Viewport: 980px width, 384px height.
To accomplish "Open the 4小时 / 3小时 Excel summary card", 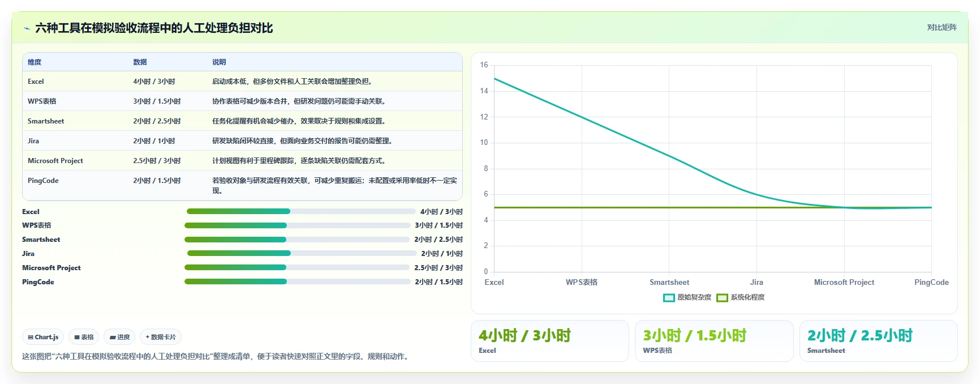I will [550, 341].
